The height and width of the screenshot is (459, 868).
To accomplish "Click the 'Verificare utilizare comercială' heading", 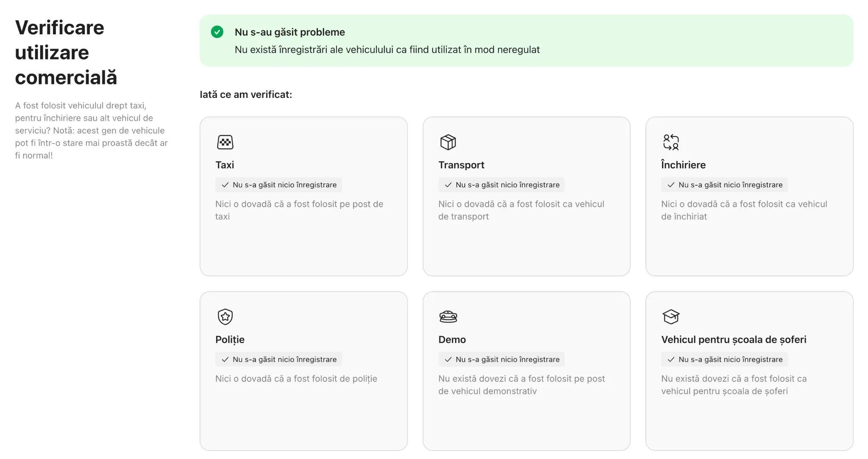I will 66,53.
